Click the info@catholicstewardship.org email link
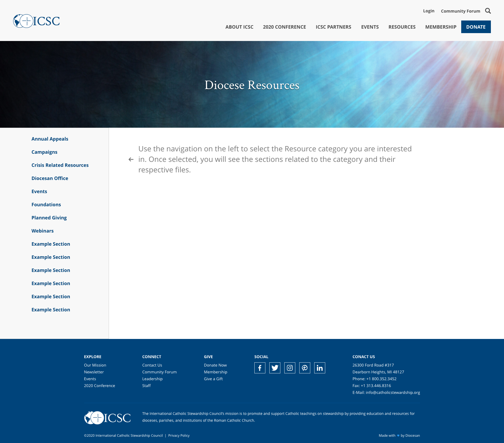The width and height of the screenshot is (504, 443). (393, 392)
